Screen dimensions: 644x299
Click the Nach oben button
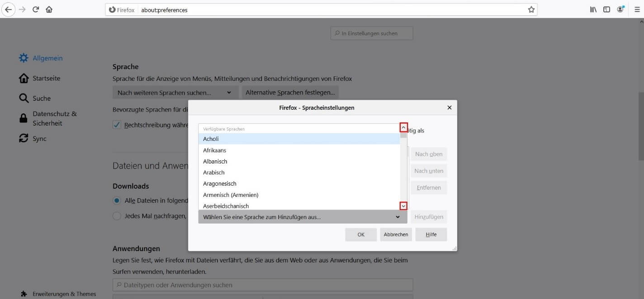429,154
